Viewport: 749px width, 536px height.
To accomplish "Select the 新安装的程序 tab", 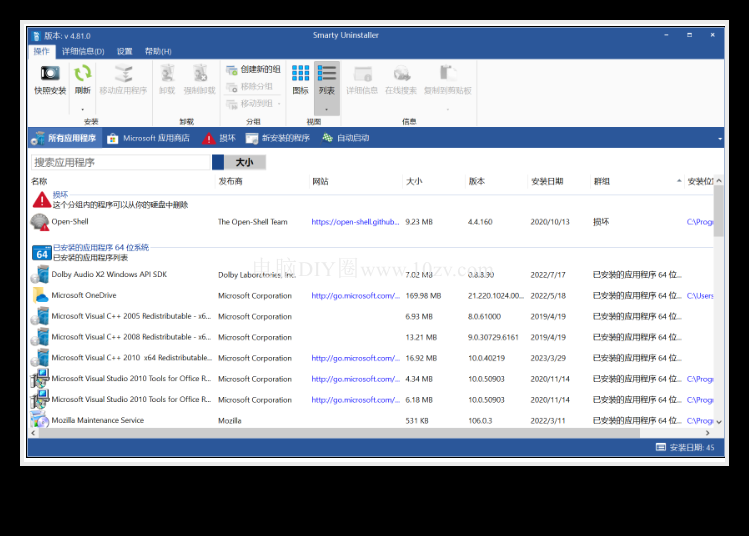I will pyautogui.click(x=278, y=139).
